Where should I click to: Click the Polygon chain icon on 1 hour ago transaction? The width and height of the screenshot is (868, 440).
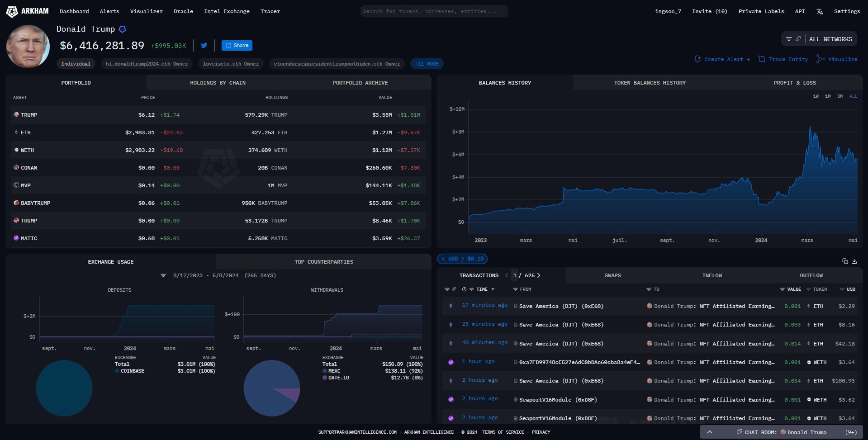click(x=451, y=362)
